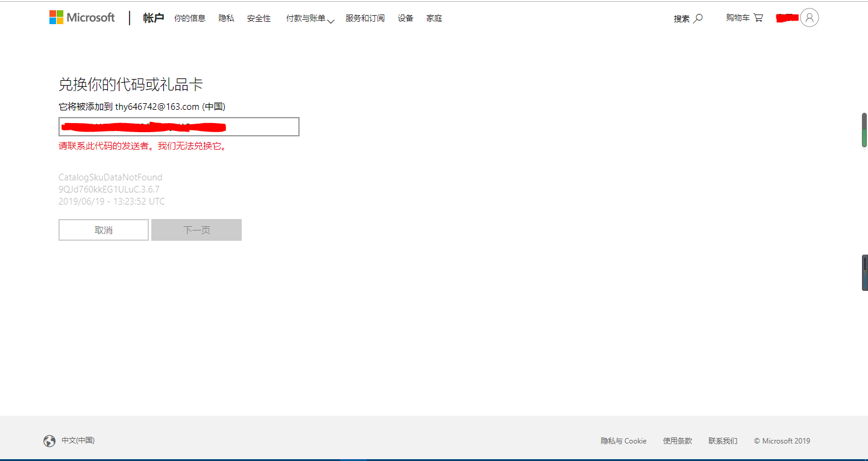
Task: Open the 使用条款 footer link
Action: tap(678, 441)
